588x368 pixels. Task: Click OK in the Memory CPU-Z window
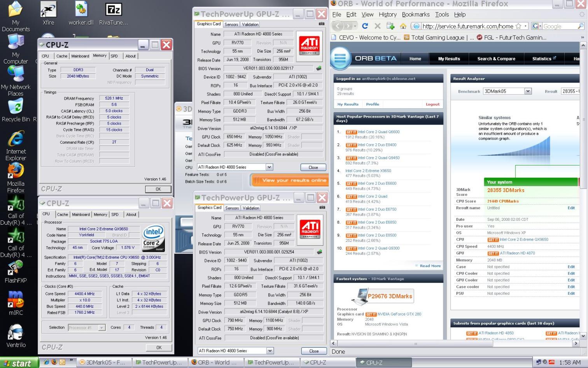pos(158,189)
